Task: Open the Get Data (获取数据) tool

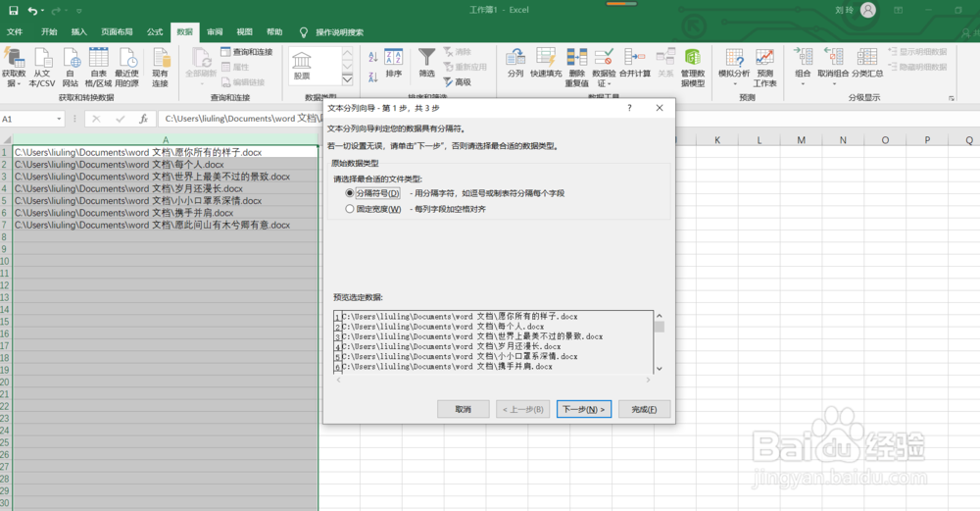Action: (x=14, y=68)
